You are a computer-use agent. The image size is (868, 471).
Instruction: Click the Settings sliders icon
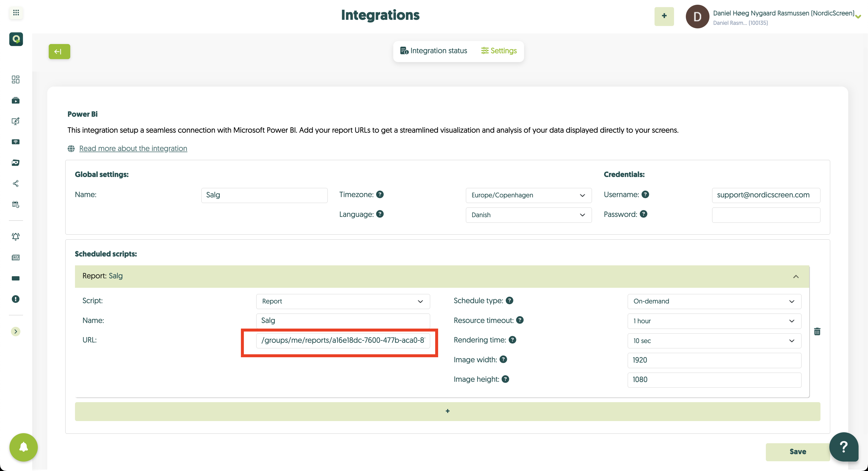(484, 51)
